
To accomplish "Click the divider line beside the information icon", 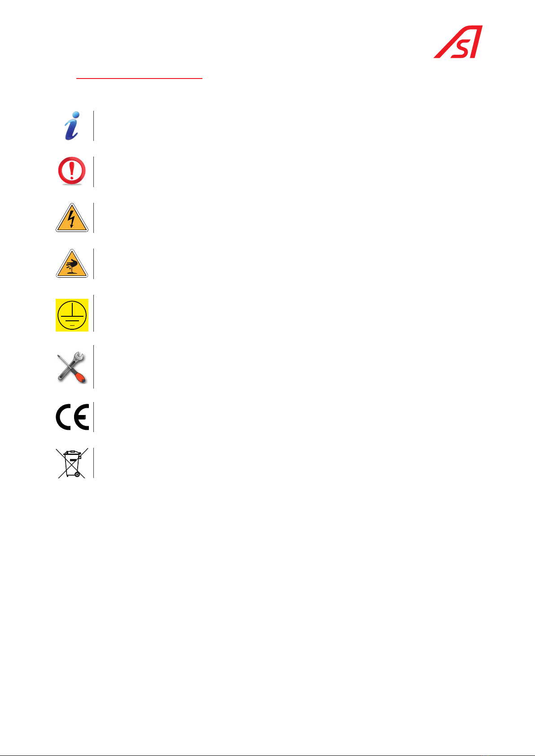I will (x=93, y=126).
